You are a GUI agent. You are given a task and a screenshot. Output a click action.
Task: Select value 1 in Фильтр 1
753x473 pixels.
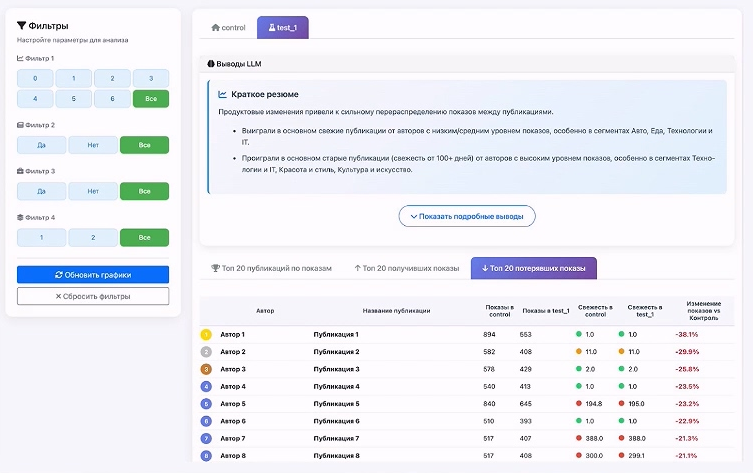(x=73, y=78)
